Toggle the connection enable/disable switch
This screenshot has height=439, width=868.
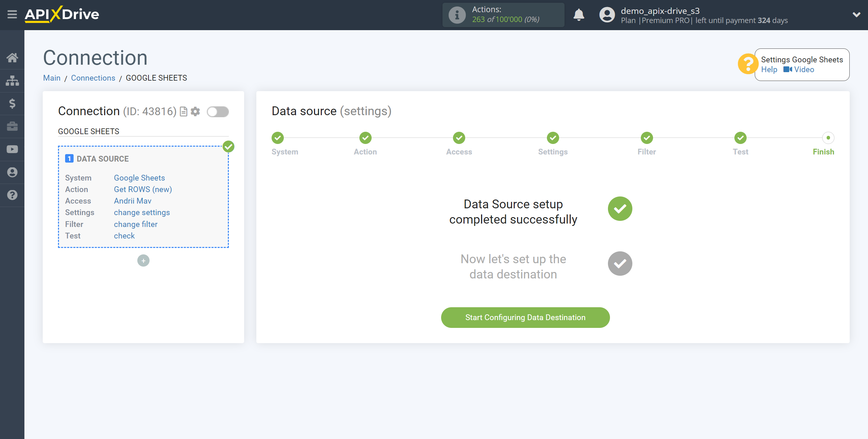pos(219,111)
